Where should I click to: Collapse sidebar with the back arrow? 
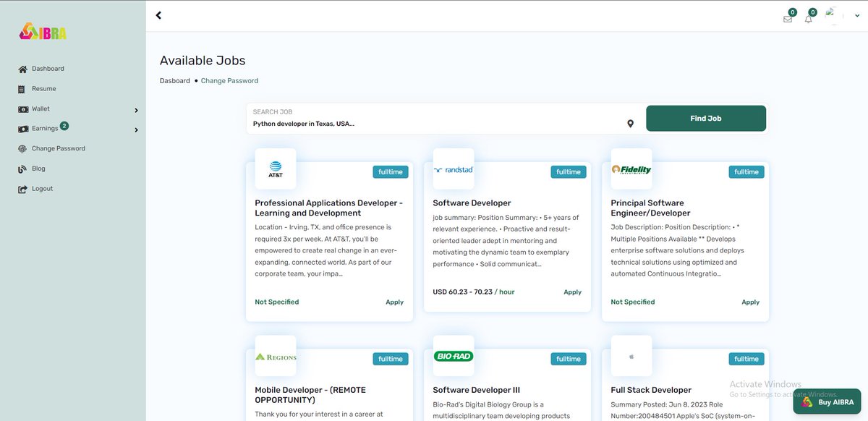coord(158,15)
